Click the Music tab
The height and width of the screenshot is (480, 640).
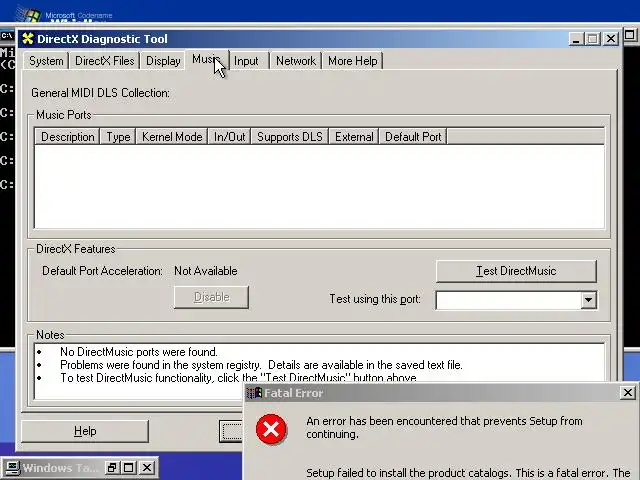(207, 60)
